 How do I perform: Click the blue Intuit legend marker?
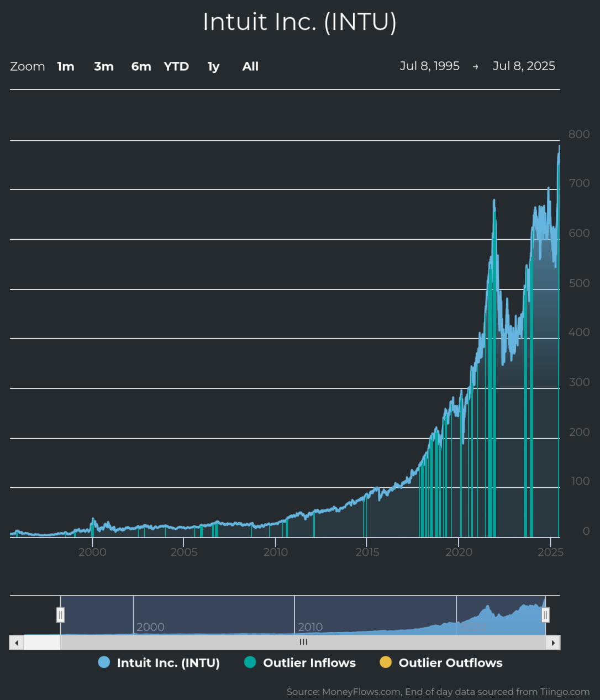[104, 662]
